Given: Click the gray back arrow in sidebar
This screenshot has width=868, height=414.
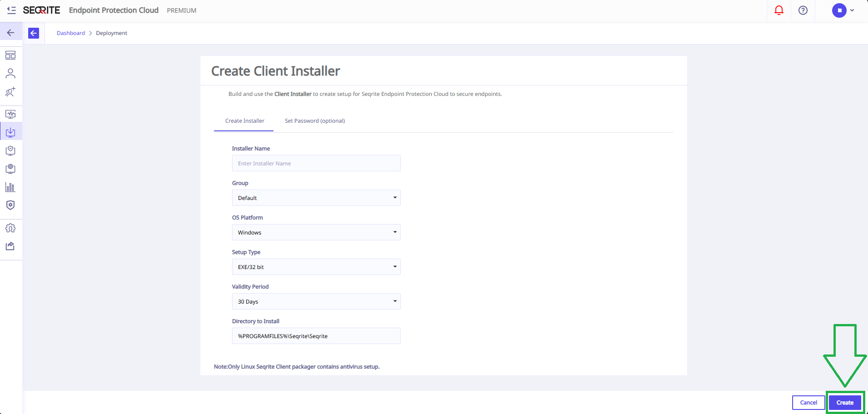Looking at the screenshot, I should click(11, 33).
